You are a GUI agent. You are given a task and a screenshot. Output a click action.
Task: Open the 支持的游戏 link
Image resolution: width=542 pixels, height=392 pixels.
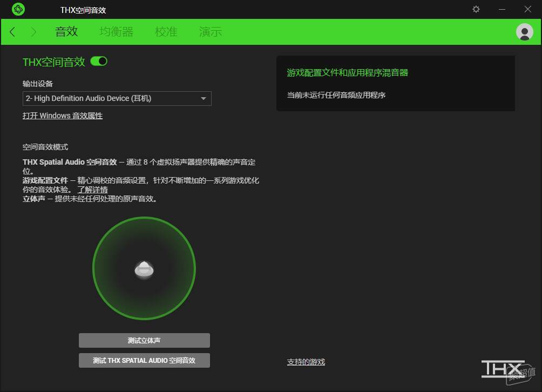point(306,362)
